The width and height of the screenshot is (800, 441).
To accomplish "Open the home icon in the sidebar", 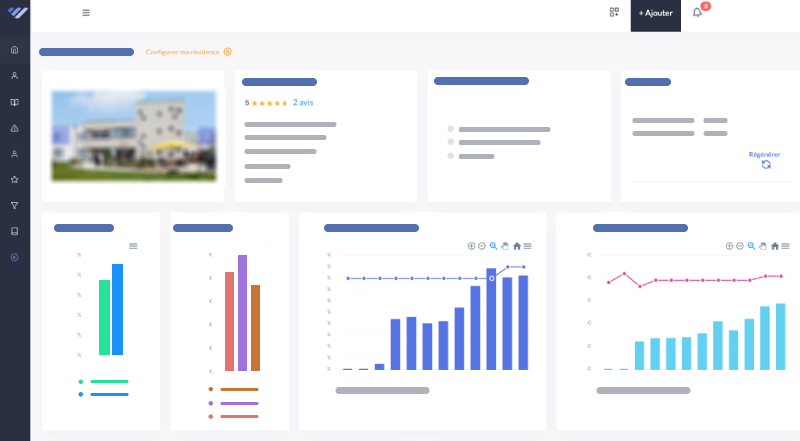I will pos(14,49).
